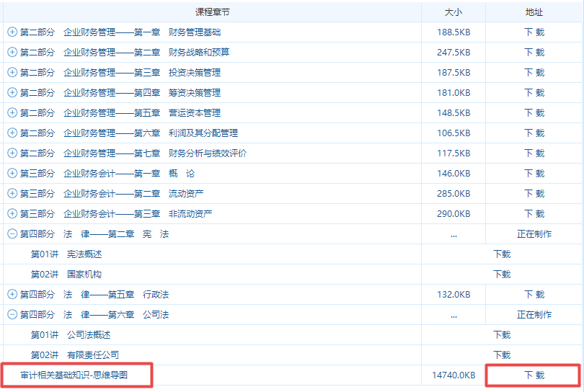The height and width of the screenshot is (392, 584).
Task: Download 第六章 利润及其分配管理 file
Action: tap(534, 133)
